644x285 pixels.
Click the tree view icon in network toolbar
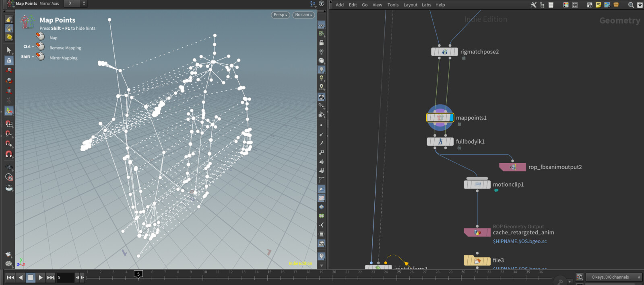542,5
